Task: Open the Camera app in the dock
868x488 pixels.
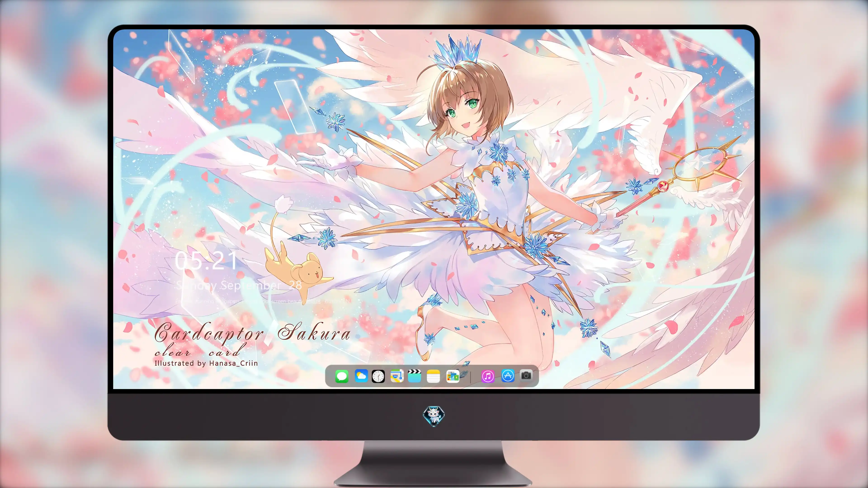Action: [x=526, y=375]
